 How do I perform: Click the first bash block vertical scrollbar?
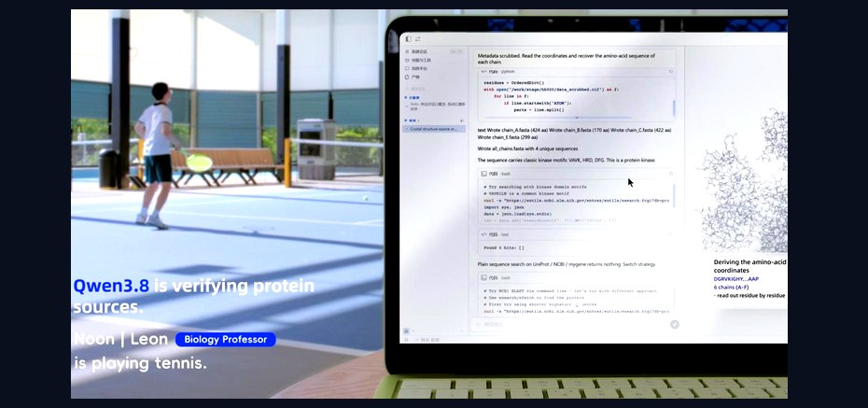pos(674,195)
